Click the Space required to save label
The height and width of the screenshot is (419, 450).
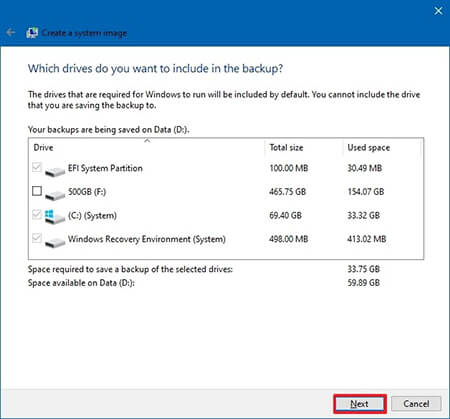click(x=130, y=269)
